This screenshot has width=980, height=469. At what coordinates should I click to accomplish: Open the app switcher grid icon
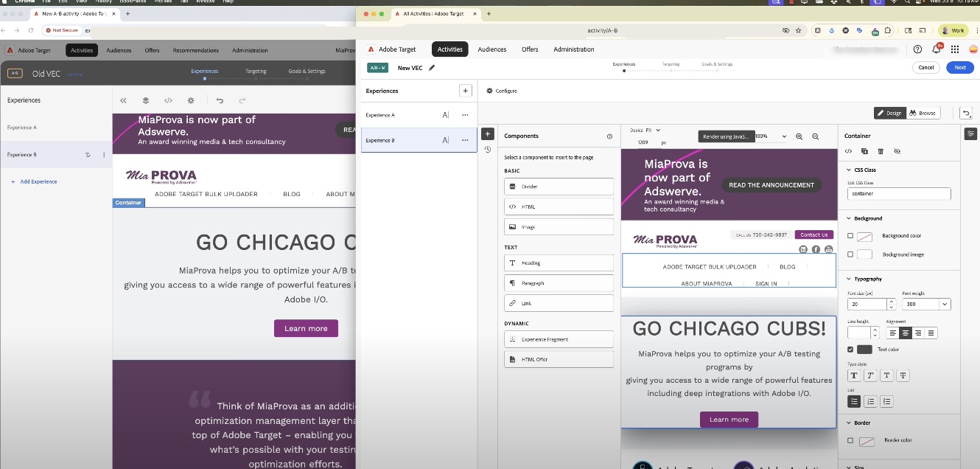pos(955,49)
